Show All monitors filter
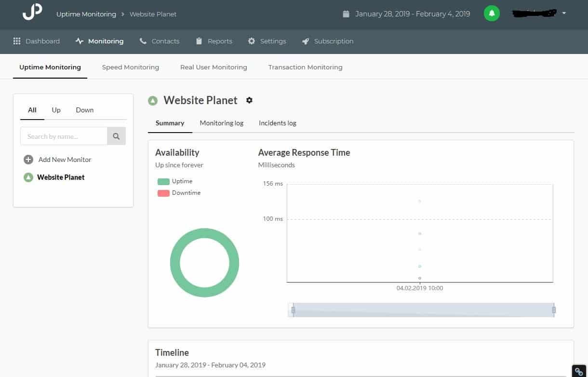Viewport: 588px width, 377px height. click(x=32, y=110)
